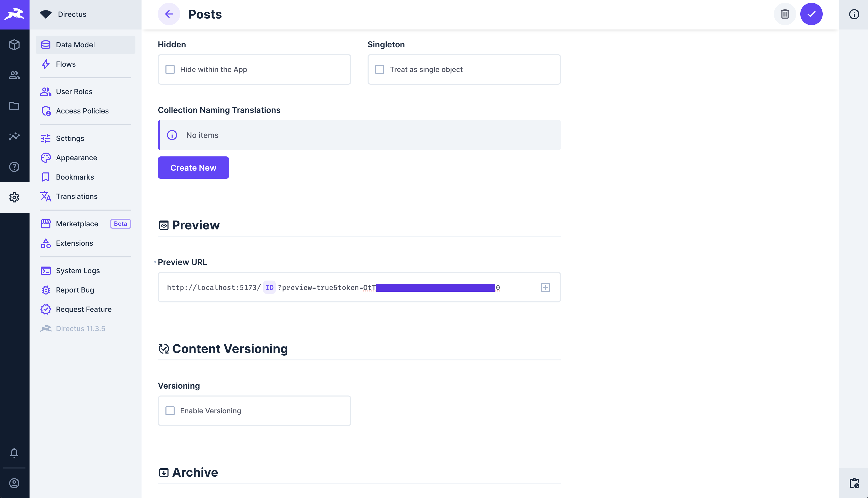Viewport: 868px width, 498px height.
Task: Toggle Hide within the App checkbox
Action: (x=170, y=70)
